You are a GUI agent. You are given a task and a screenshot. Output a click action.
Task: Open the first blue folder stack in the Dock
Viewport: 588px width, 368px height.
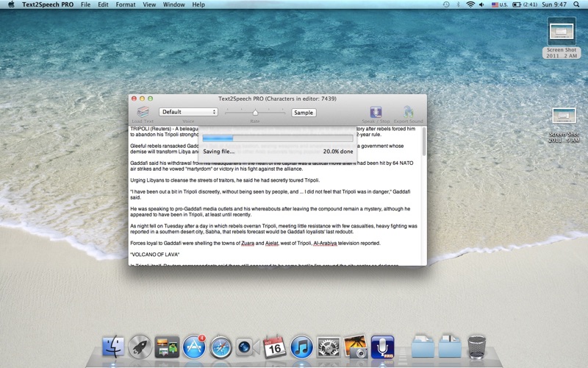click(x=423, y=346)
